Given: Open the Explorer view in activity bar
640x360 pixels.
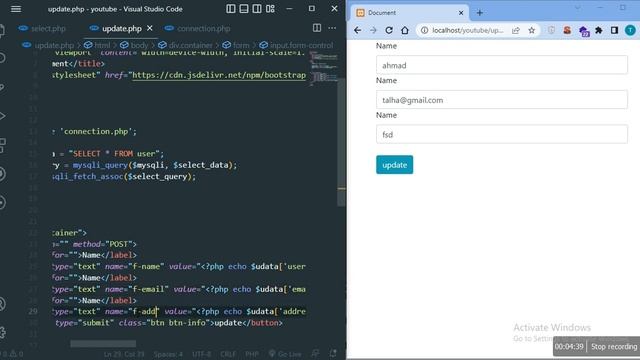Looking at the screenshot, I should [x=2, y=30].
